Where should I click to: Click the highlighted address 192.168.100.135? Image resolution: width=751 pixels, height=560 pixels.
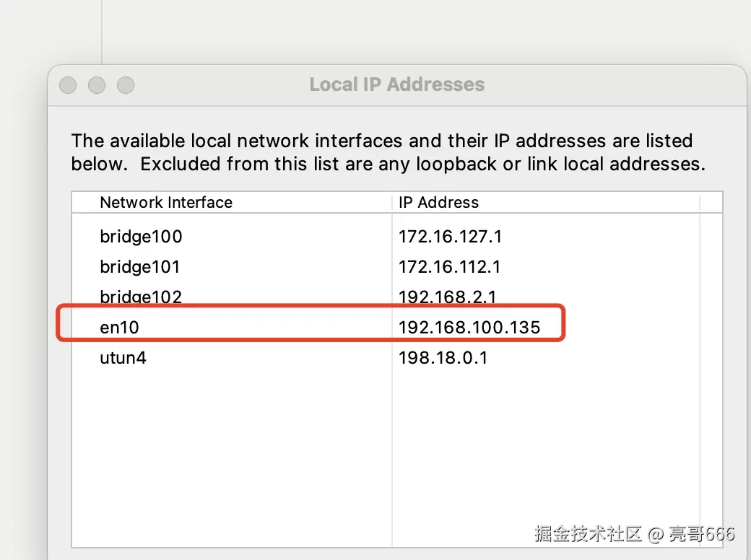469,328
